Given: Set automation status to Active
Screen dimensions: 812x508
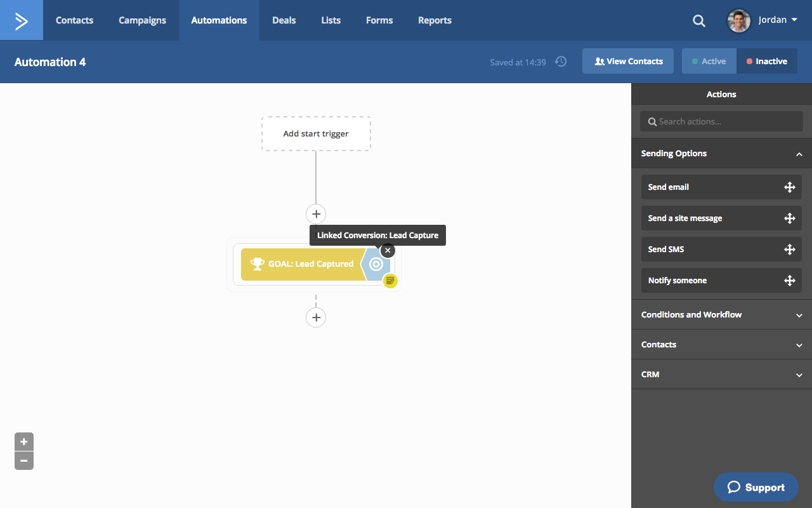Looking at the screenshot, I should [x=709, y=62].
